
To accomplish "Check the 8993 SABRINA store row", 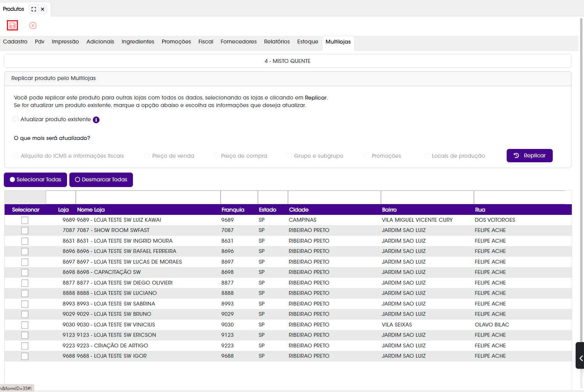I will 25,304.
